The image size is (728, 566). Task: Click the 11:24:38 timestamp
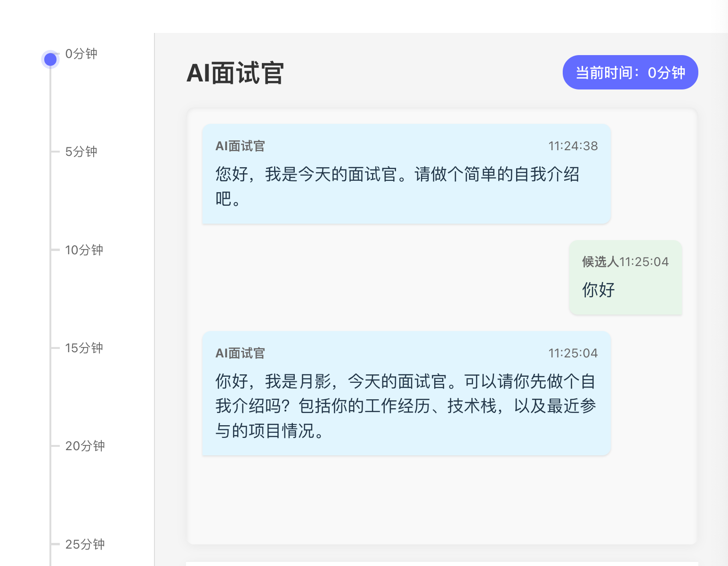pos(573,146)
